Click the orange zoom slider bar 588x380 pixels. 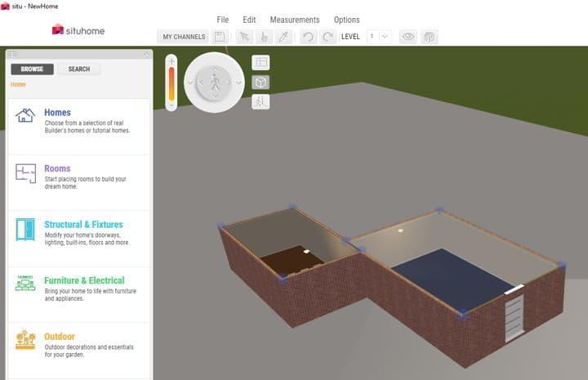tap(171, 83)
